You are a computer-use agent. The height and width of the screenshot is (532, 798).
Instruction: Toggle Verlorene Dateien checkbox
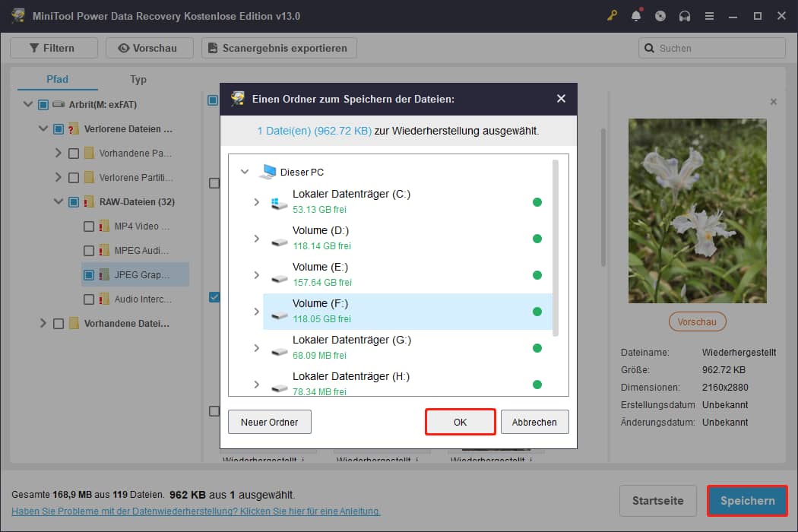[59, 128]
